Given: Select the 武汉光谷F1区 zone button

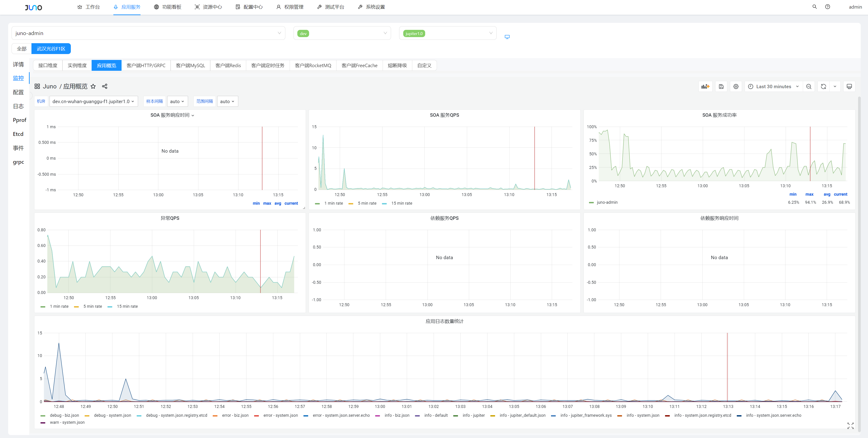Looking at the screenshot, I should (x=51, y=49).
